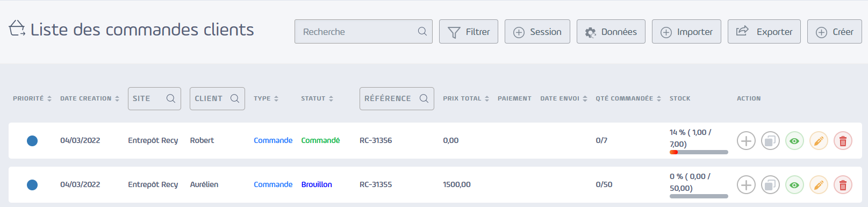The height and width of the screenshot is (207, 868).
Task: Edit order RC-31356 with the pencil icon
Action: pyautogui.click(x=819, y=141)
